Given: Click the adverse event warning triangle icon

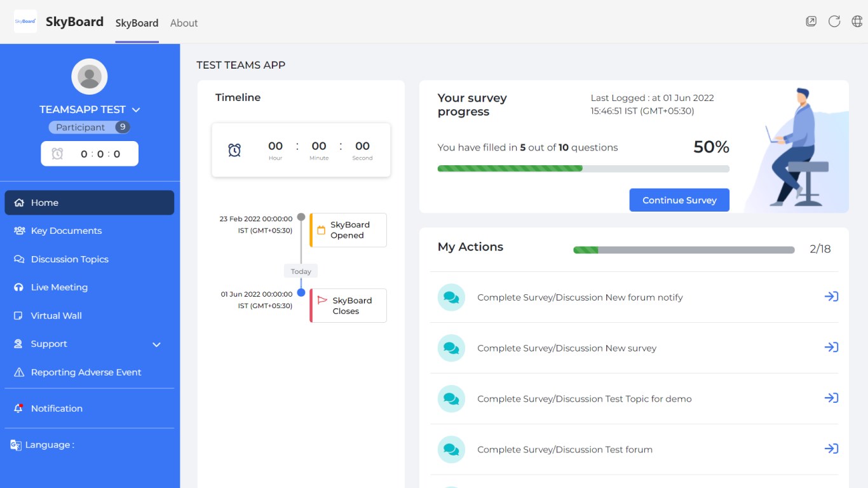Looking at the screenshot, I should point(19,372).
